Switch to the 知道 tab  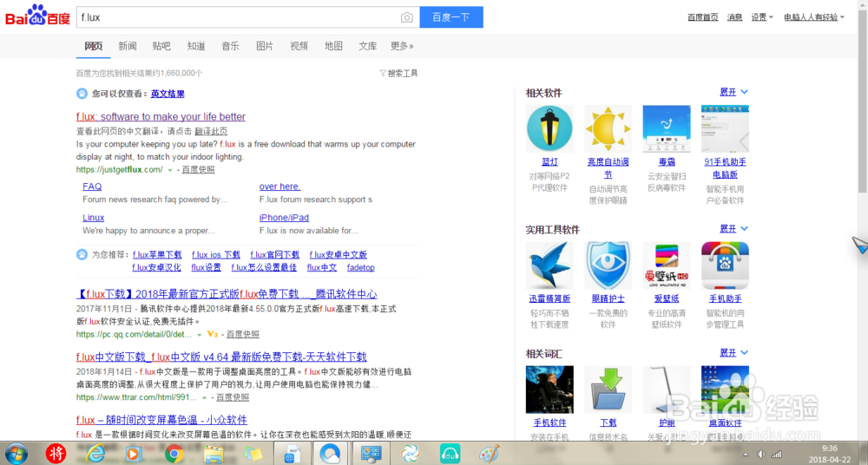(x=196, y=46)
